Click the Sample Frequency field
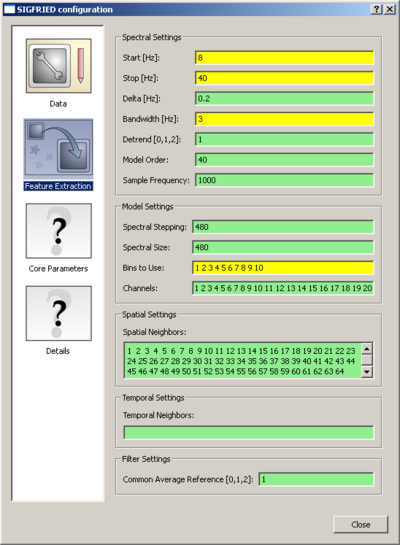The height and width of the screenshot is (545, 400). (x=284, y=180)
